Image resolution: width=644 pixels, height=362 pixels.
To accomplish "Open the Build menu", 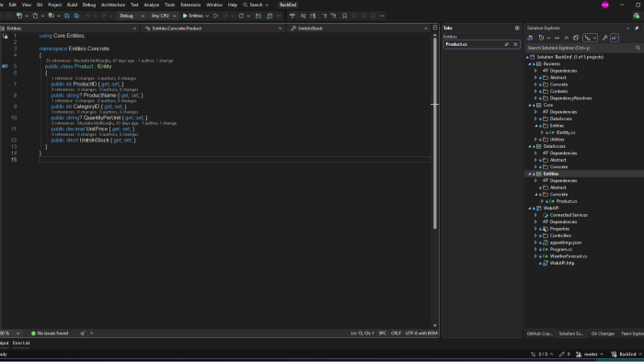I will pyautogui.click(x=72, y=5).
